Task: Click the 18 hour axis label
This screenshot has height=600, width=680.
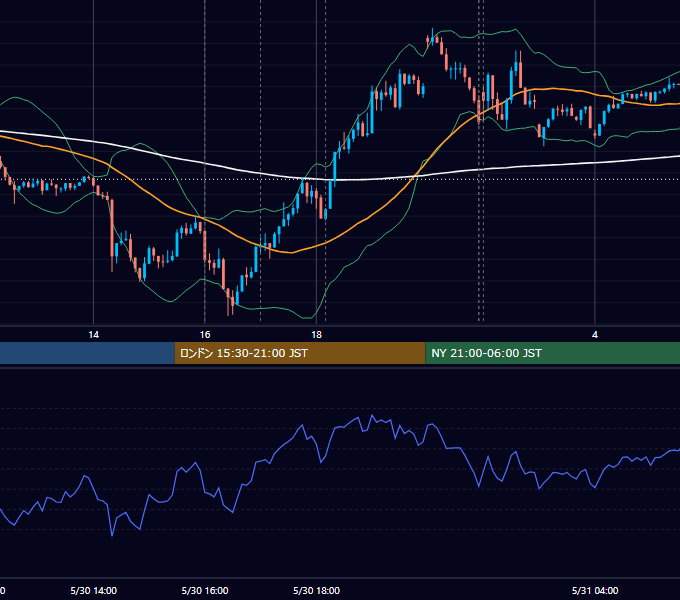Action: [x=317, y=334]
